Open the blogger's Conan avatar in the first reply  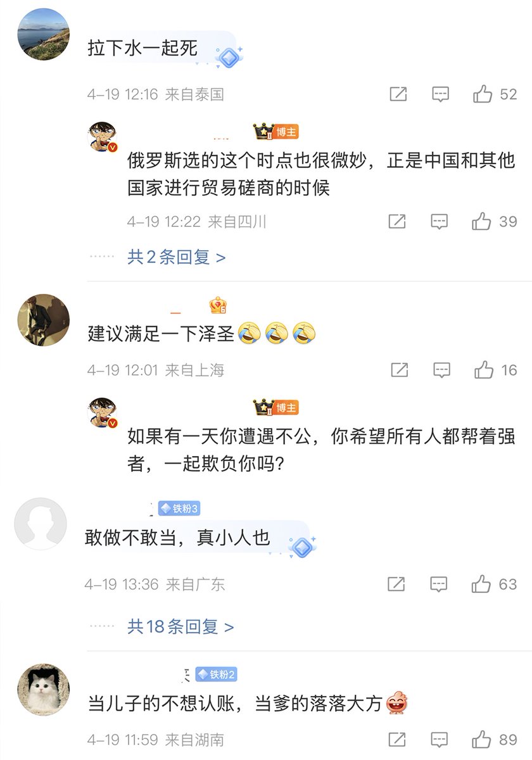pyautogui.click(x=103, y=137)
